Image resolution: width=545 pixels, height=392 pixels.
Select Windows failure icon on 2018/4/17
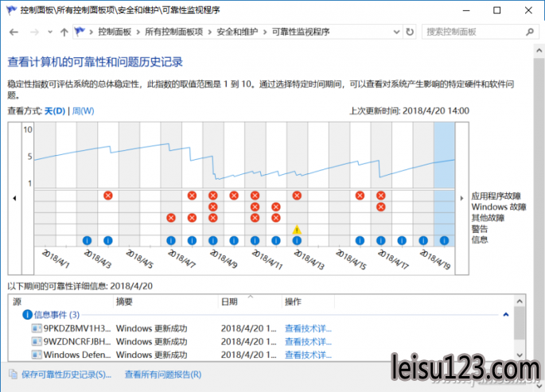[x=381, y=207]
